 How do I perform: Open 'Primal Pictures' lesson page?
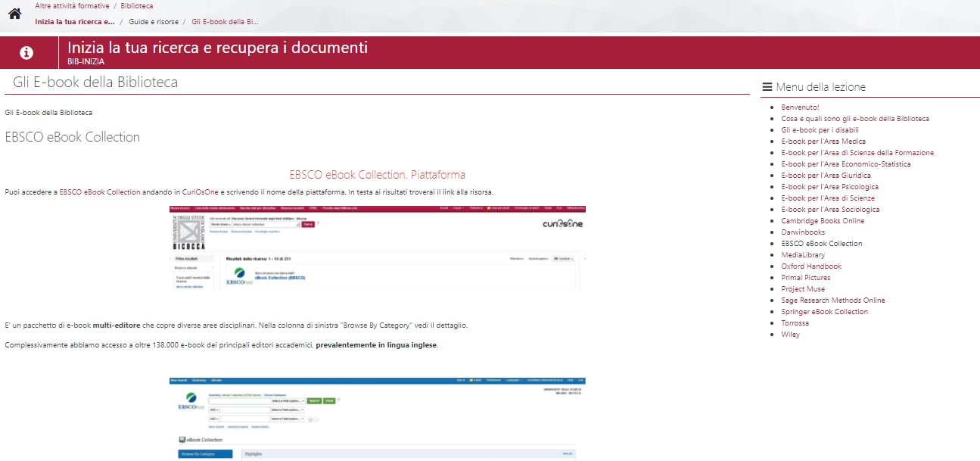tap(806, 278)
